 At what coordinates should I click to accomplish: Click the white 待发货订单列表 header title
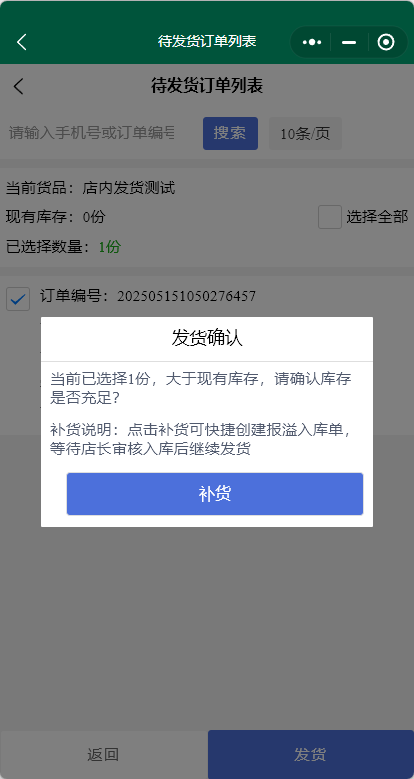pos(207,41)
